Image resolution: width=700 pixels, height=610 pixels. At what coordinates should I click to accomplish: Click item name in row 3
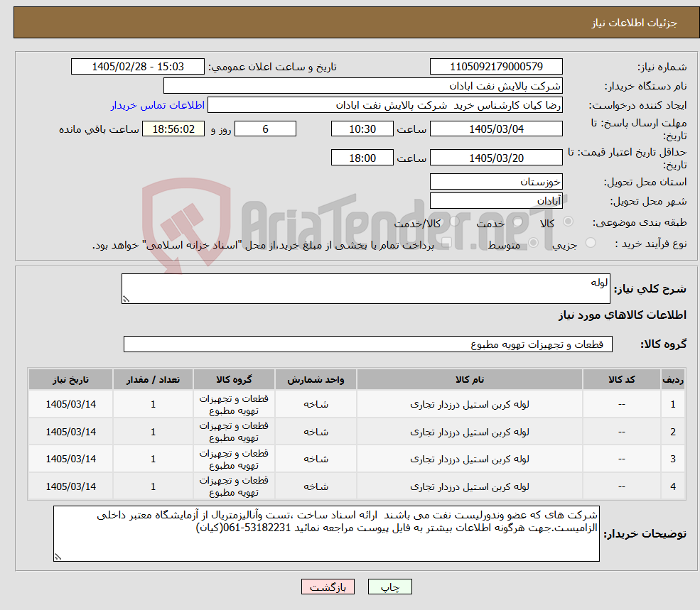pos(470,459)
